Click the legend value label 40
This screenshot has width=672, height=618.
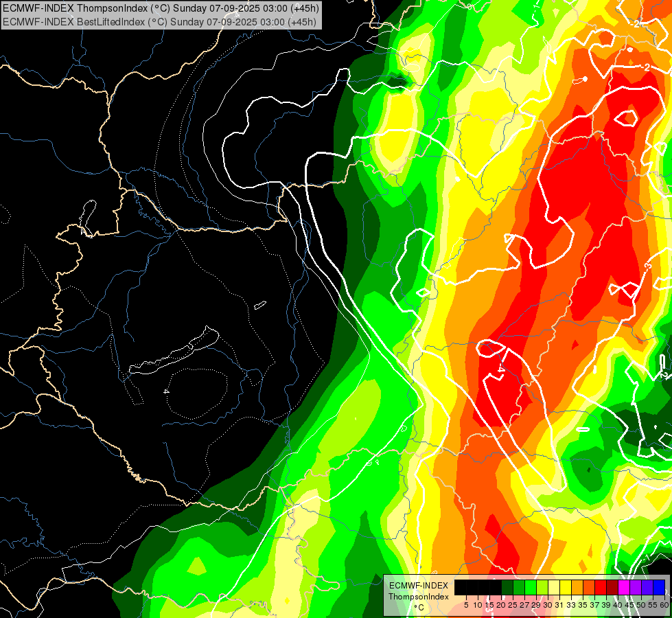[x=618, y=605]
